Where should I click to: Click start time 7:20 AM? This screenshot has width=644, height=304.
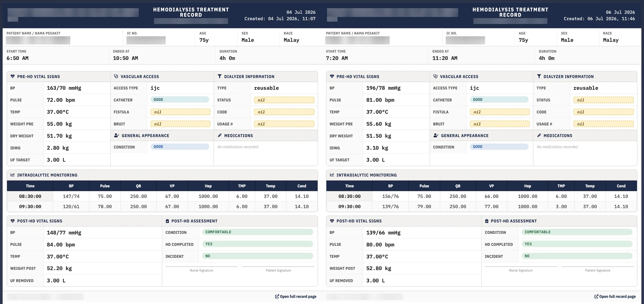tap(337, 58)
